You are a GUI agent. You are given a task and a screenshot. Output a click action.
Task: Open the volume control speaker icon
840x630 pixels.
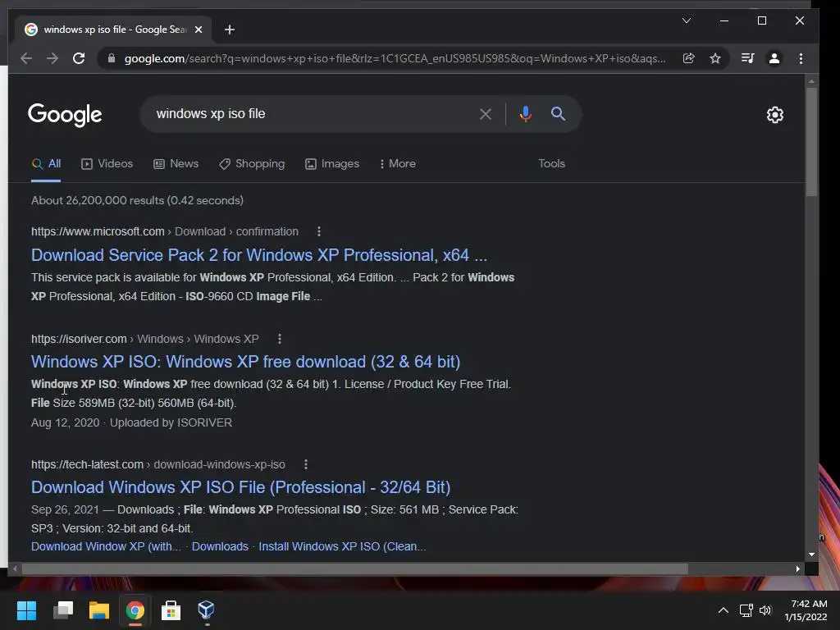[x=765, y=610]
